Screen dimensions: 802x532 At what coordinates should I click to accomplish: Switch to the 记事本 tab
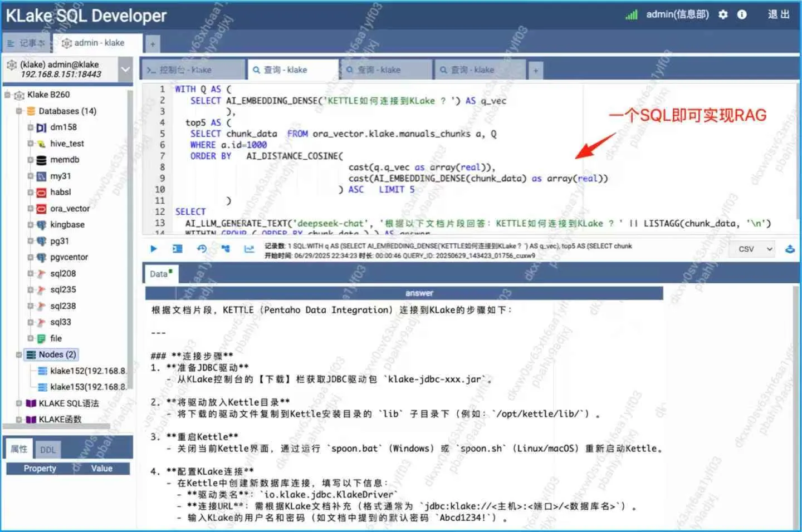tap(26, 43)
